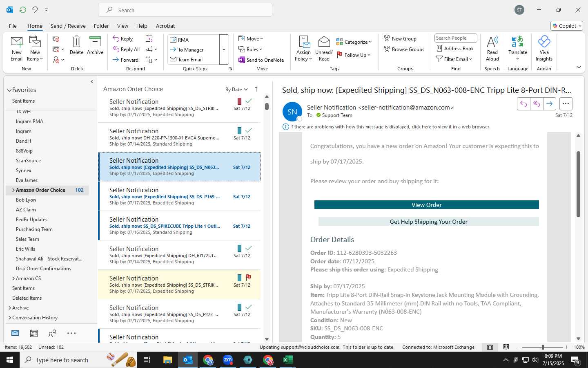Click reply-all arrow button in reading pane
The height and width of the screenshot is (368, 588).
click(x=537, y=104)
